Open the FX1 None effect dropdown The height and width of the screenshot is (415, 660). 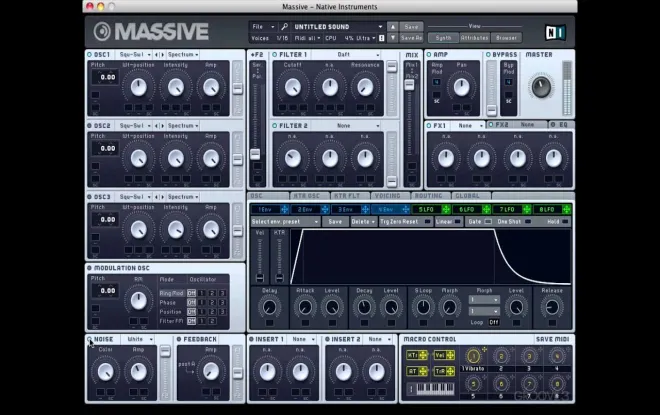[x=469, y=125]
